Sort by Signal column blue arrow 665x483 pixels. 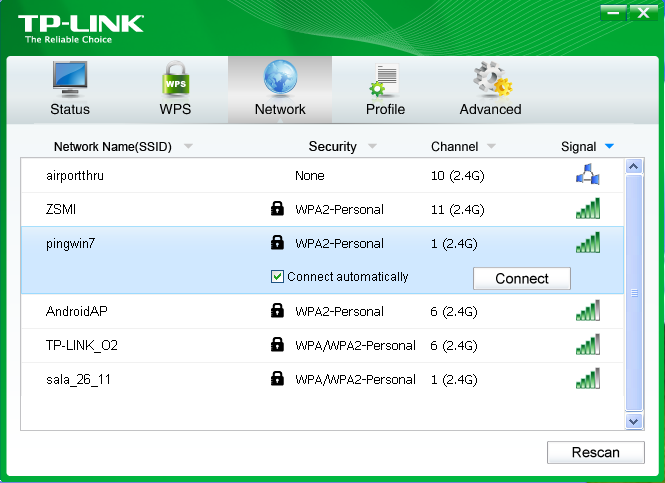coord(609,146)
